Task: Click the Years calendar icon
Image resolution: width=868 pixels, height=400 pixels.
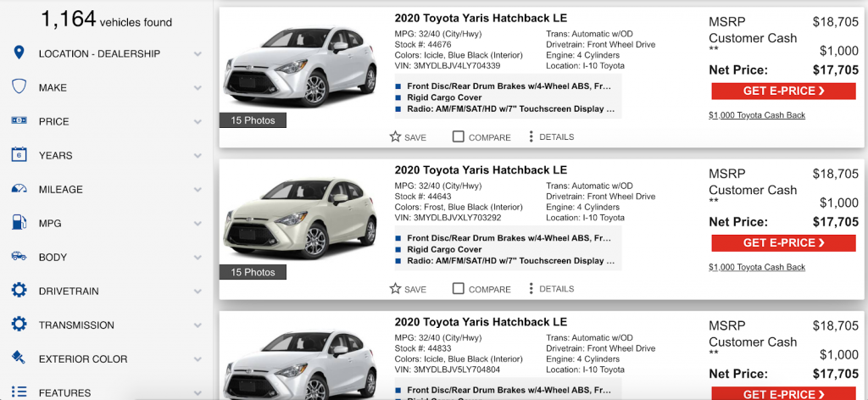Action: coord(19,155)
